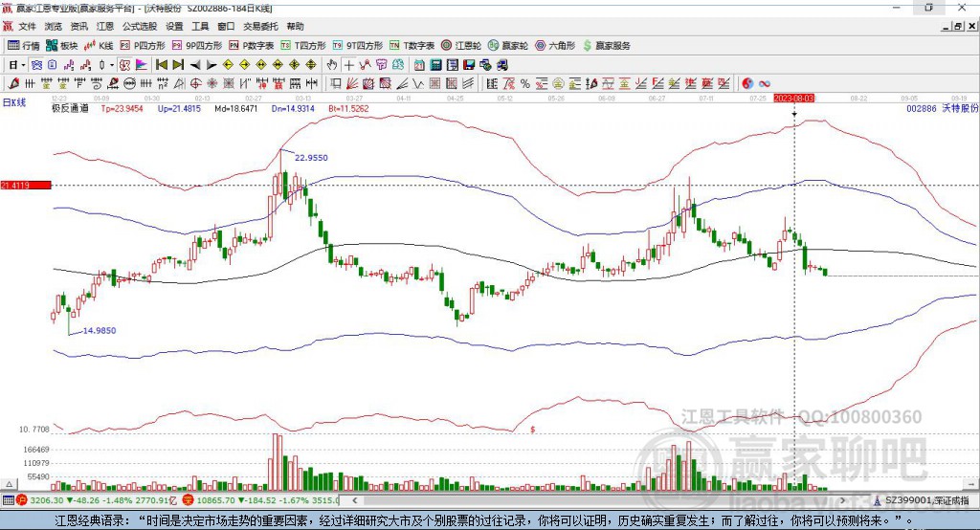The height and width of the screenshot is (530, 980).
Task: Open the 六角形 hexagon tool
Action: click(555, 46)
